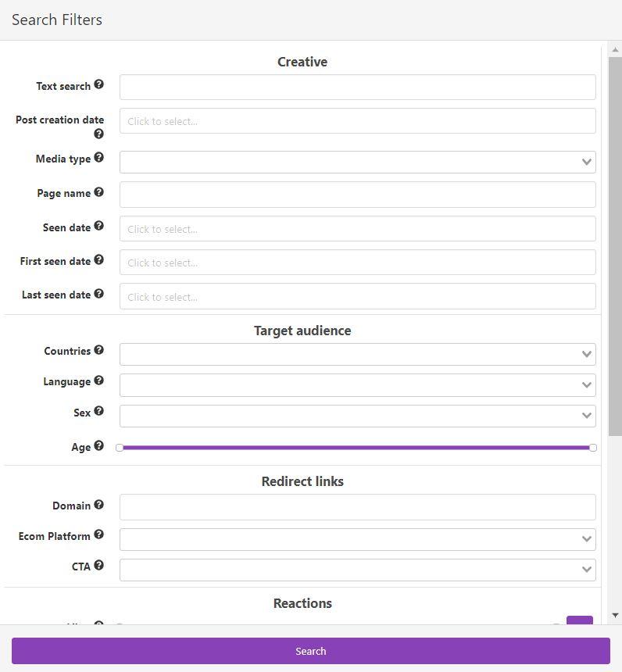The width and height of the screenshot is (622, 672).
Task: Click the help icon beside Ecom Platform
Action: (x=98, y=534)
